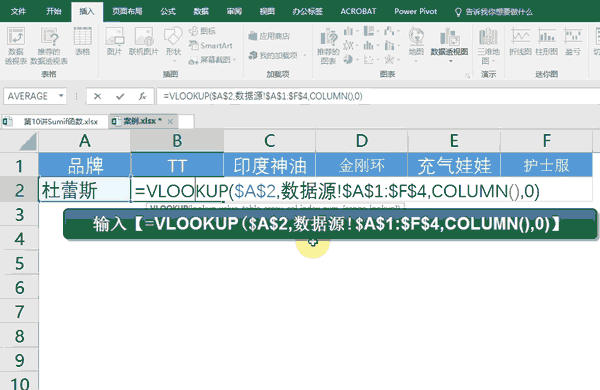Open the Store (应用商店) add-ins
This screenshot has height=390, width=600.
[x=269, y=36]
